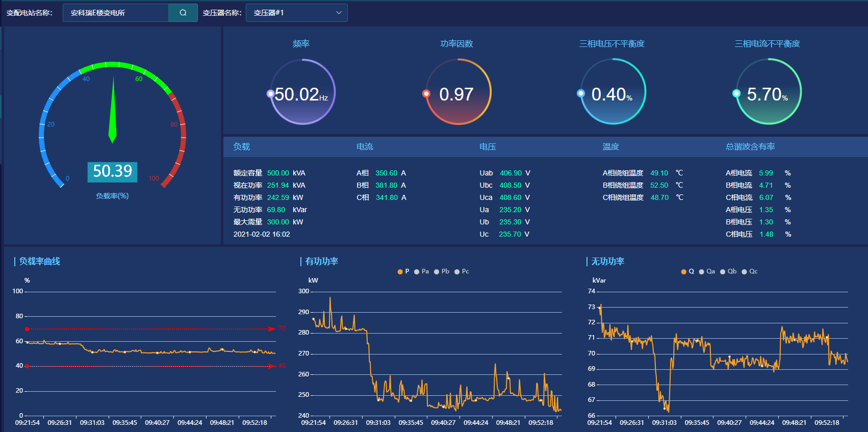The width and height of the screenshot is (868, 432).
Task: Click the Uab voltage value 406.90
Action: pyautogui.click(x=510, y=173)
